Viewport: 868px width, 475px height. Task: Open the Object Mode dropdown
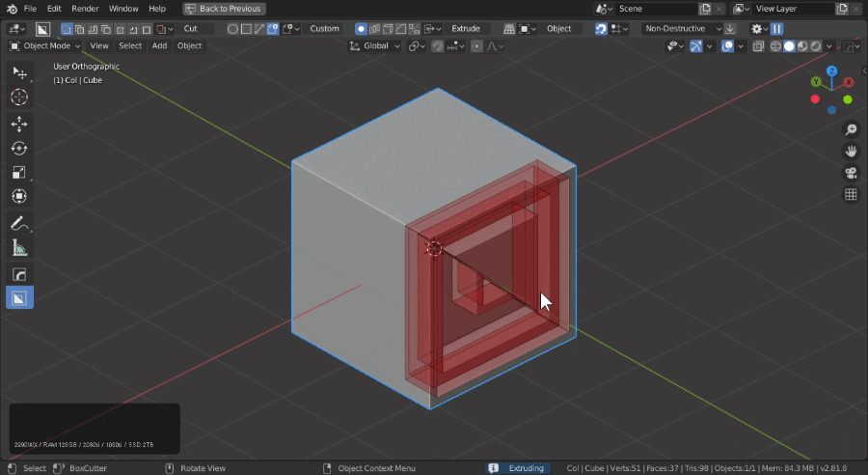coord(44,46)
